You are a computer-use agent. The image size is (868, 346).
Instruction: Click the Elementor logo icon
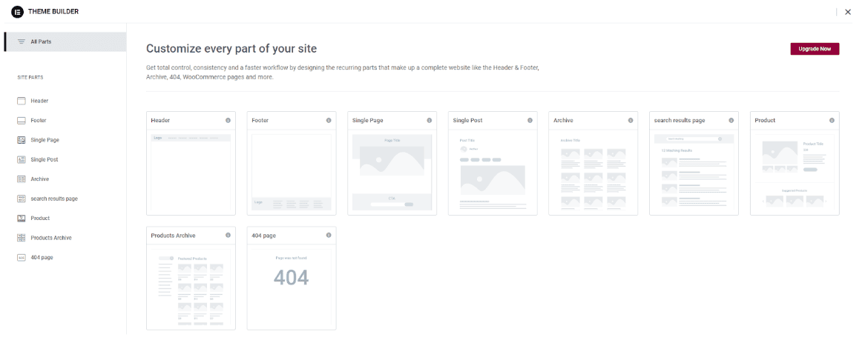pyautogui.click(x=17, y=12)
